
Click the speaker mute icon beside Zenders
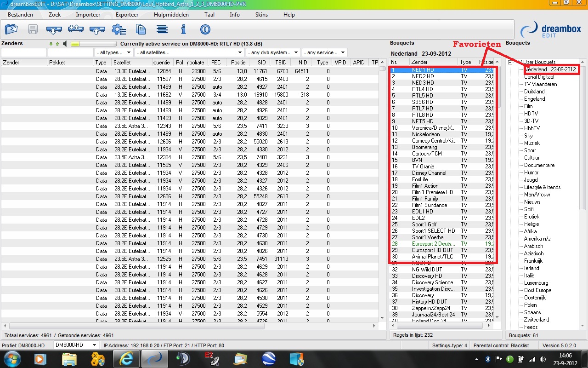pos(65,44)
